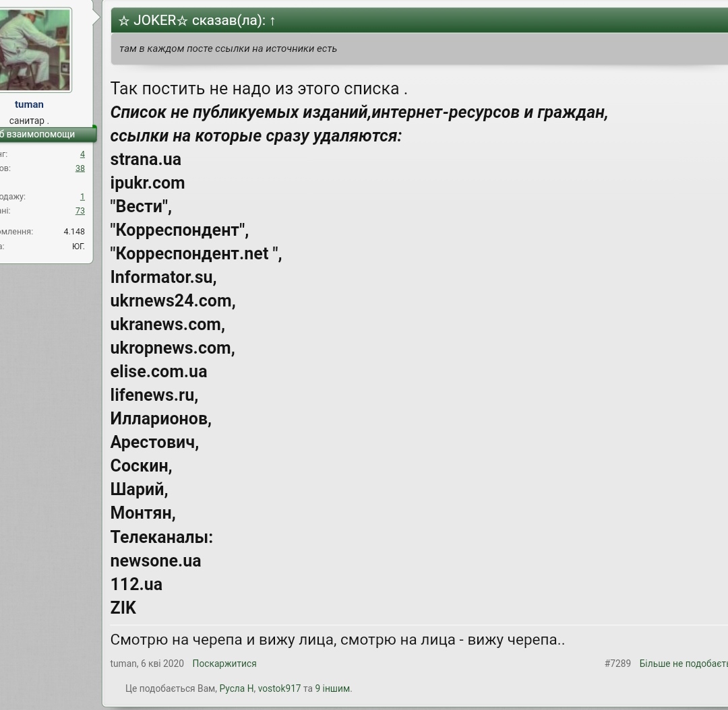This screenshot has height=710, width=728.
Task: Click the location value ЮГ.
Action: point(78,247)
